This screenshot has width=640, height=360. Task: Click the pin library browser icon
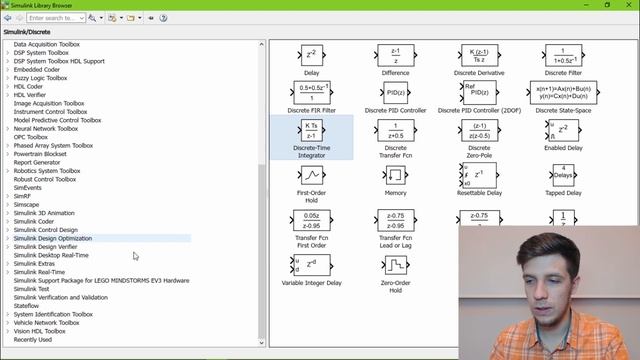point(151,18)
